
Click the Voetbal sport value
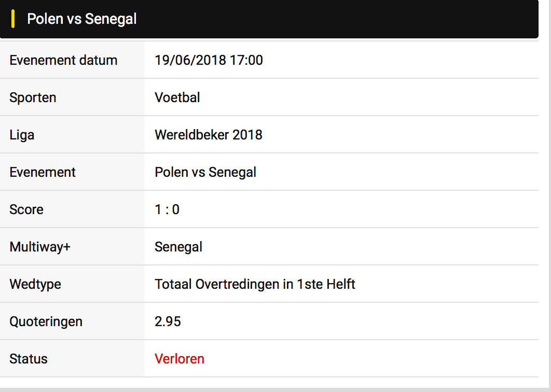tap(177, 97)
